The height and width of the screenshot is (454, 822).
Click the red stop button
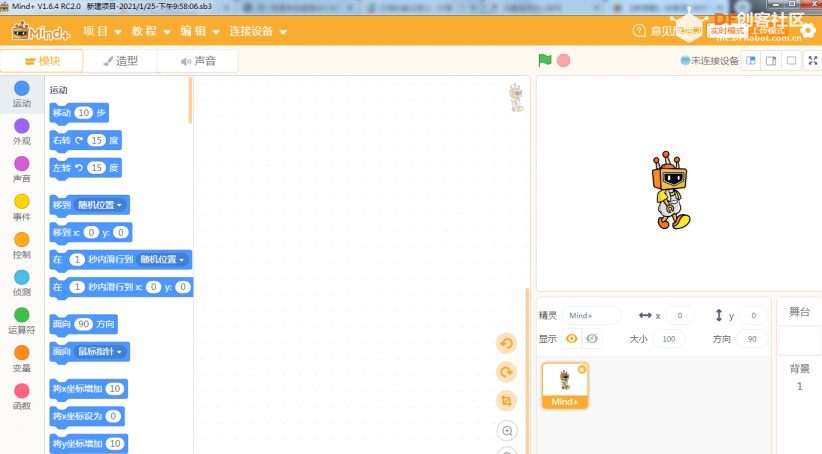click(x=564, y=60)
